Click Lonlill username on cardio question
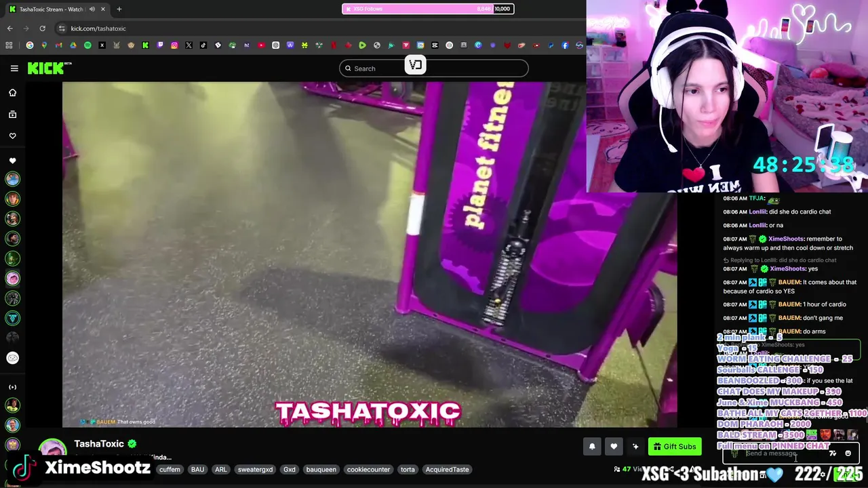This screenshot has width=868, height=488. click(x=757, y=211)
